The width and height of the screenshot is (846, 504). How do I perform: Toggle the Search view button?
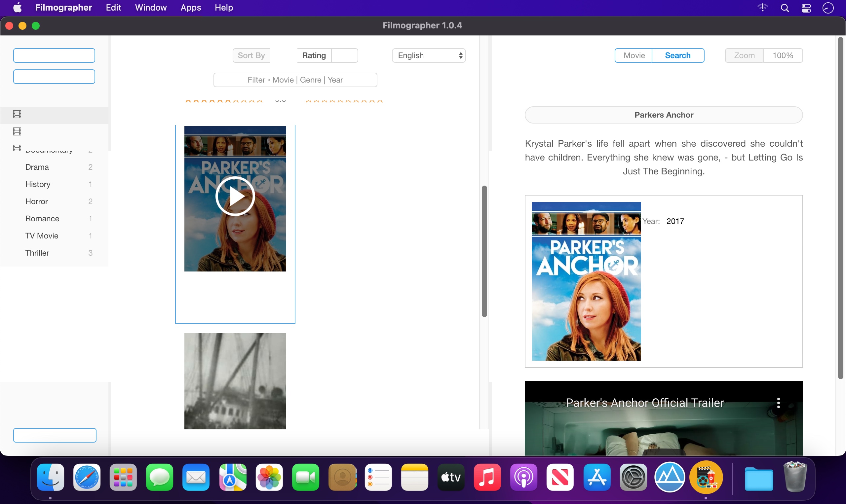point(677,55)
